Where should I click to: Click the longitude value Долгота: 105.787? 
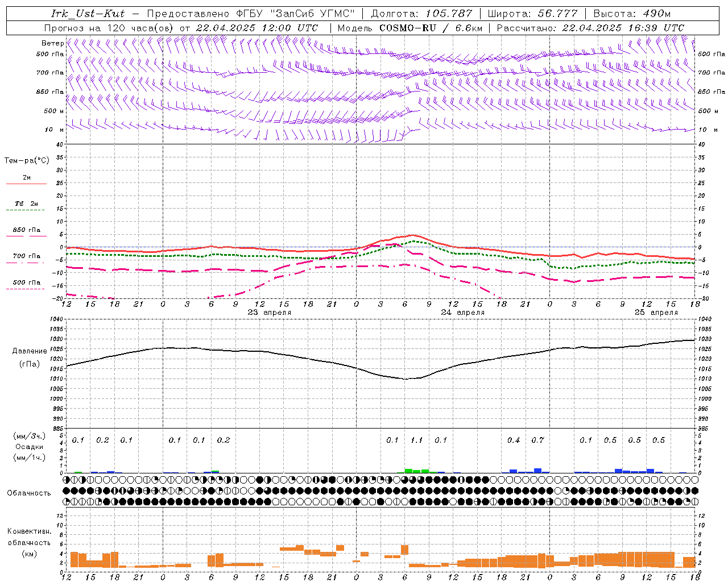(x=421, y=14)
